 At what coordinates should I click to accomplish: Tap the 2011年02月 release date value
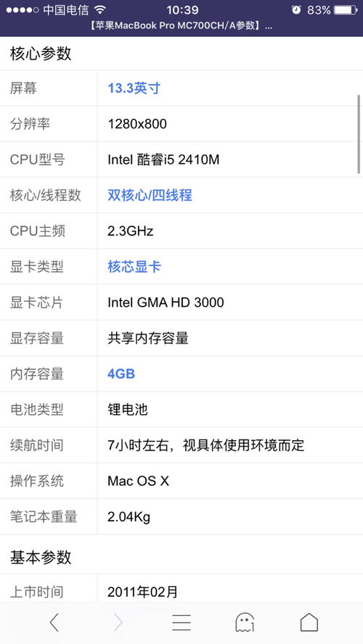(x=142, y=592)
